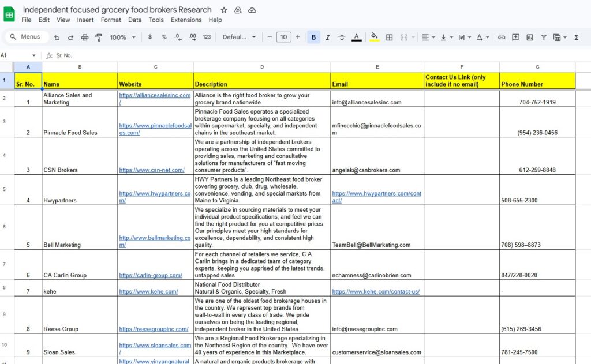This screenshot has width=591, height=364.
Task: Expand text wrapping options
Action: pos(469,37)
